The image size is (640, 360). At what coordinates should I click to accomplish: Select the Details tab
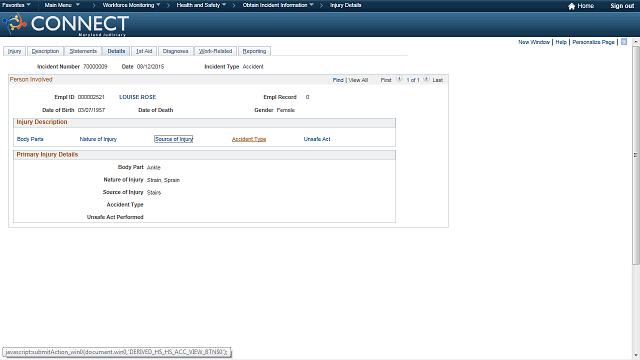116,51
